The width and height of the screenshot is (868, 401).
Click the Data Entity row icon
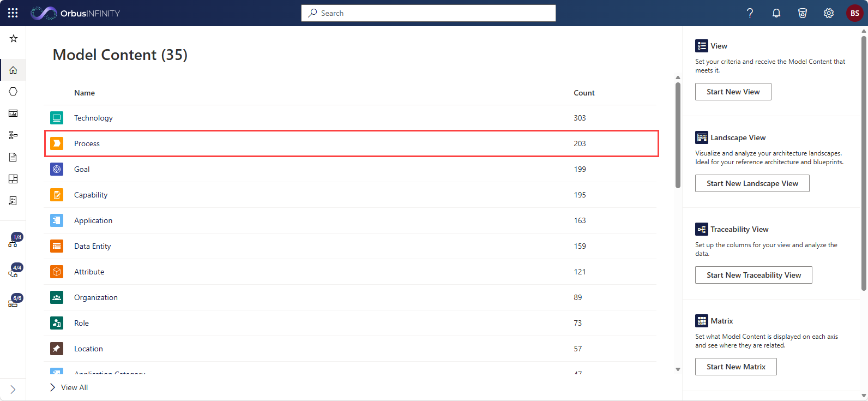point(57,246)
